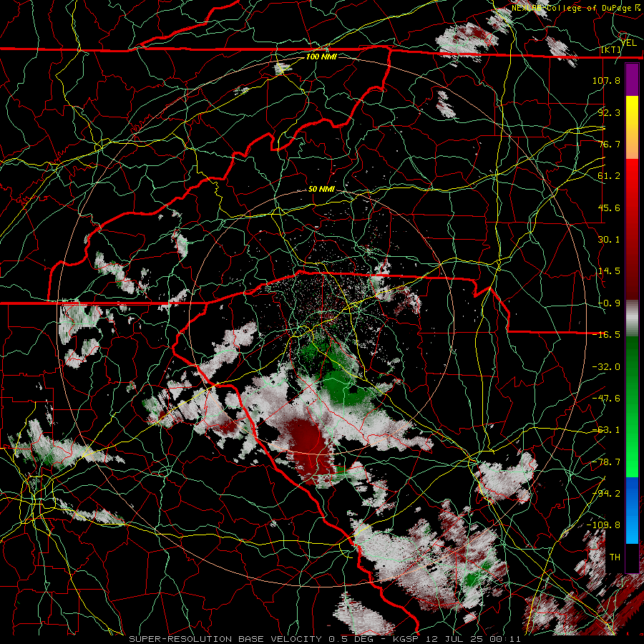Image resolution: width=644 pixels, height=644 pixels.
Task: Click the "[KT]" units label
Action: [x=611, y=50]
